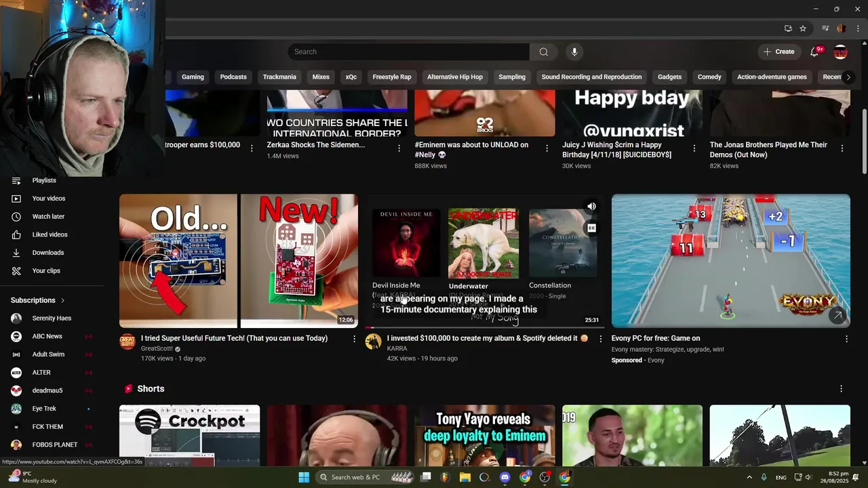The image size is (868, 488).
Task: Open options for Evony sponsored ad
Action: pos(846,339)
